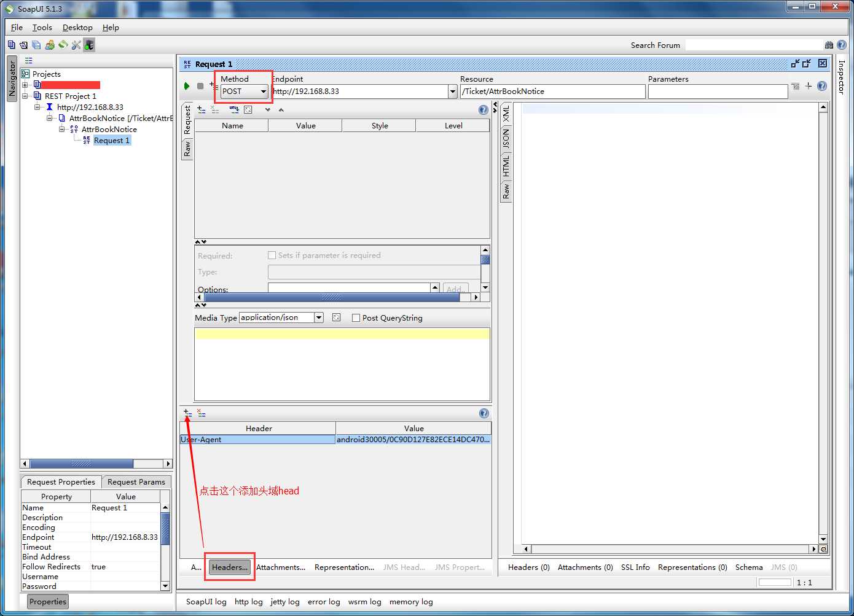Submit request with the green play button
This screenshot has height=616, width=854.
(x=187, y=86)
